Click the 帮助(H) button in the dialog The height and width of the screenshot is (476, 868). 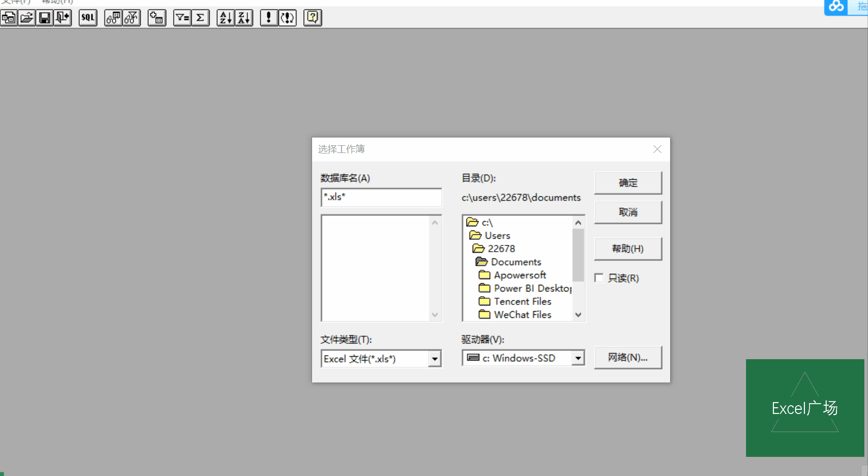pos(628,249)
